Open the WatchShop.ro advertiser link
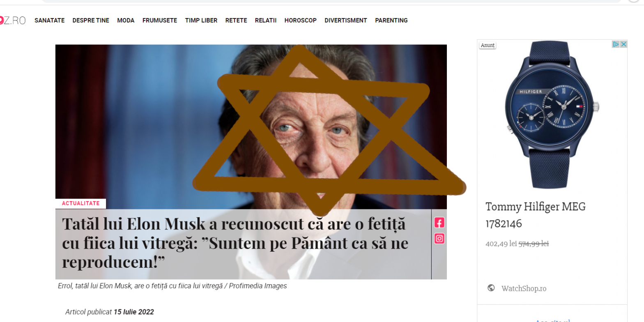 click(x=524, y=288)
